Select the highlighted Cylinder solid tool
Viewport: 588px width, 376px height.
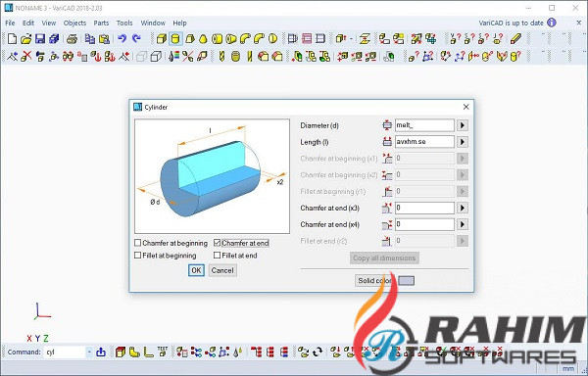175,38
